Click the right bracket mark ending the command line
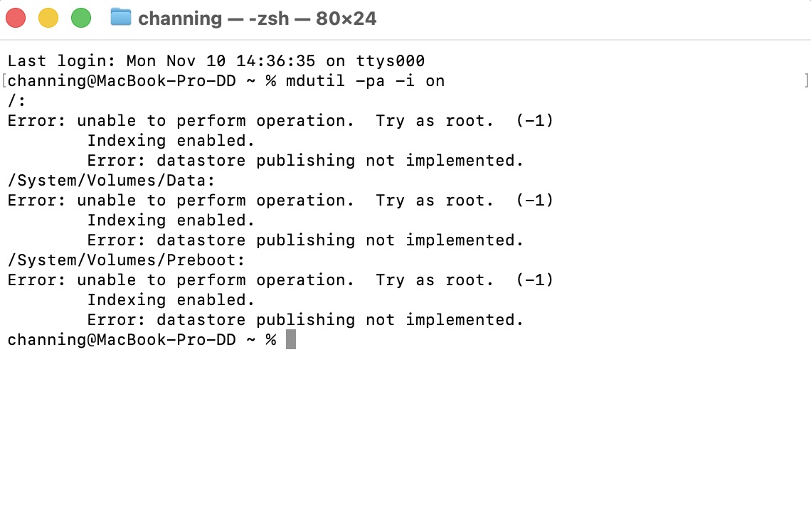The image size is (811, 532). point(806,81)
